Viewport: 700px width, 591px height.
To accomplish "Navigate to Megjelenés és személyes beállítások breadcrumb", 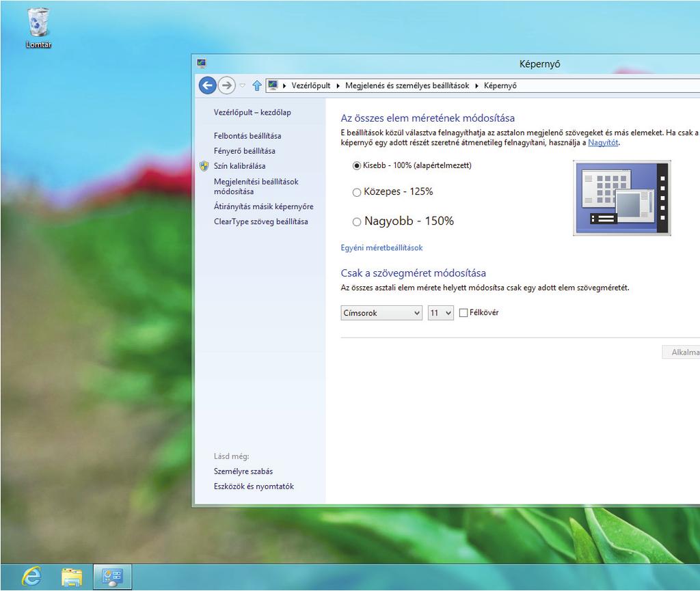I will click(407, 85).
